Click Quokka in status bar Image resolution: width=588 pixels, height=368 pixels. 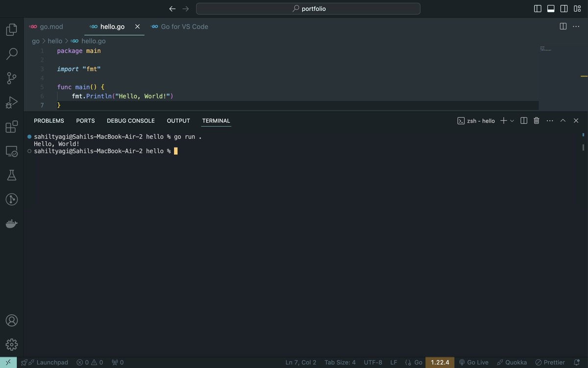tap(512, 363)
